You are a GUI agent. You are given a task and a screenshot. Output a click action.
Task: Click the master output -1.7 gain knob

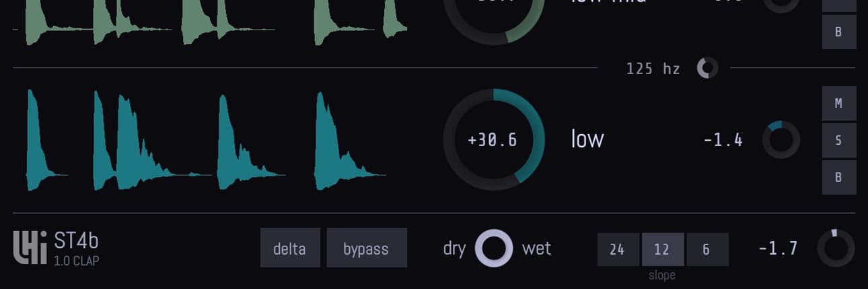click(x=836, y=248)
